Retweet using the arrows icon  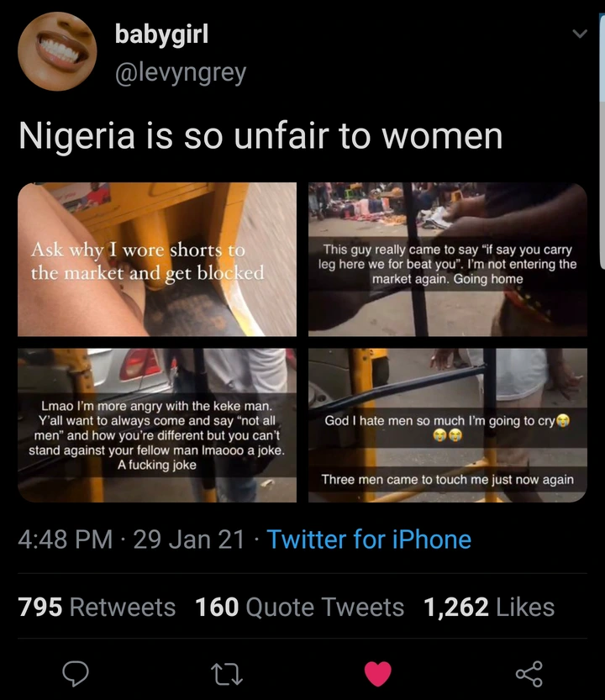pyautogui.click(x=226, y=673)
